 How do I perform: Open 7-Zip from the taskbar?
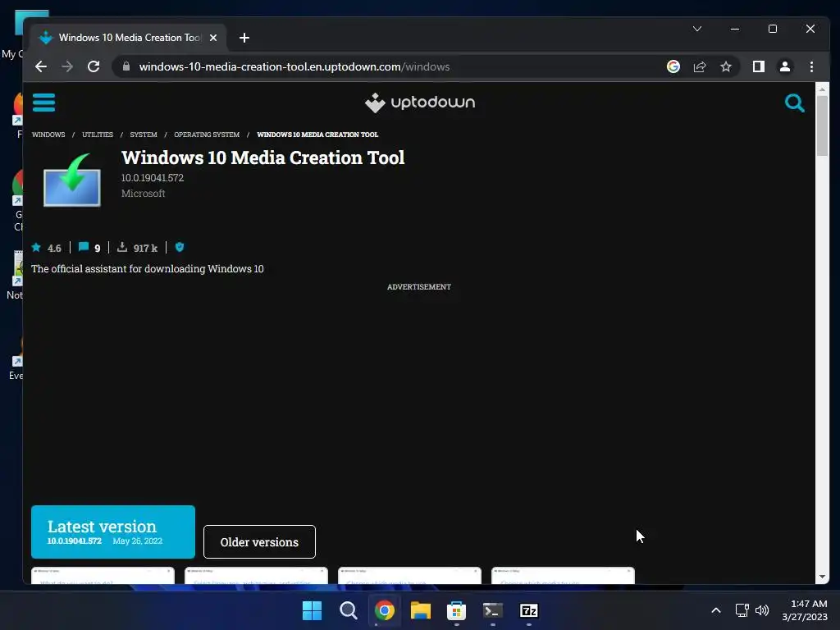pos(529,610)
